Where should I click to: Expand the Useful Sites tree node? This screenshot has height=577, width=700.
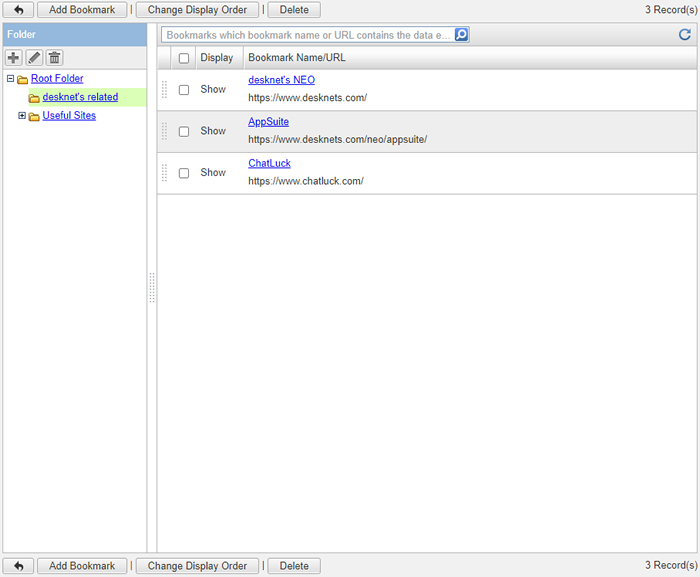[x=21, y=116]
